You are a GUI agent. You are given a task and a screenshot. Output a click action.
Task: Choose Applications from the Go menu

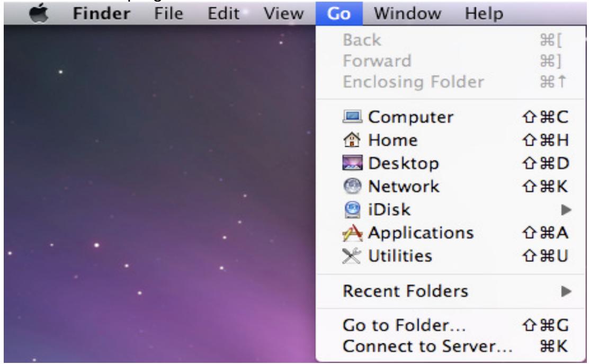[451, 233]
